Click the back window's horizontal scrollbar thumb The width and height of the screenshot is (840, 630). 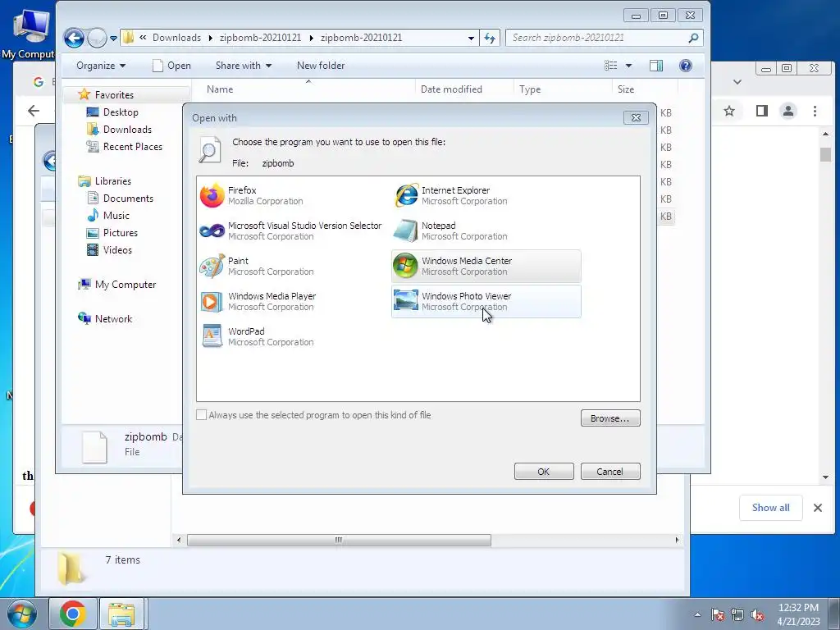(339, 540)
